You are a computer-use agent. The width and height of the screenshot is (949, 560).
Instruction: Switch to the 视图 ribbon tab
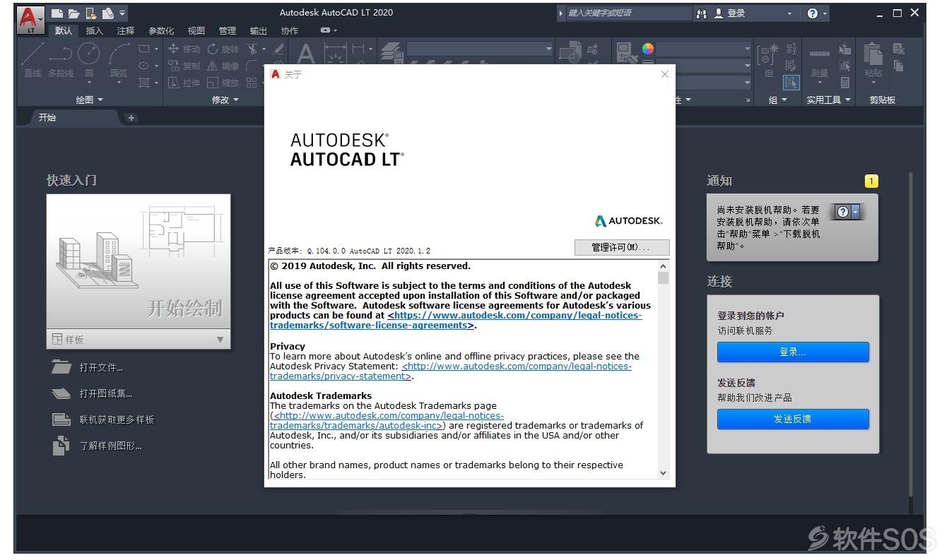click(196, 30)
